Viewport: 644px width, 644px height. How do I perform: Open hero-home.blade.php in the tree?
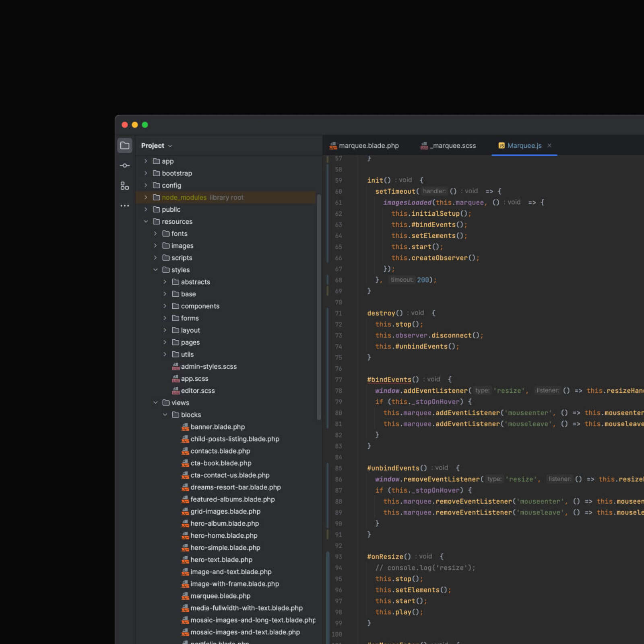pyautogui.click(x=224, y=535)
